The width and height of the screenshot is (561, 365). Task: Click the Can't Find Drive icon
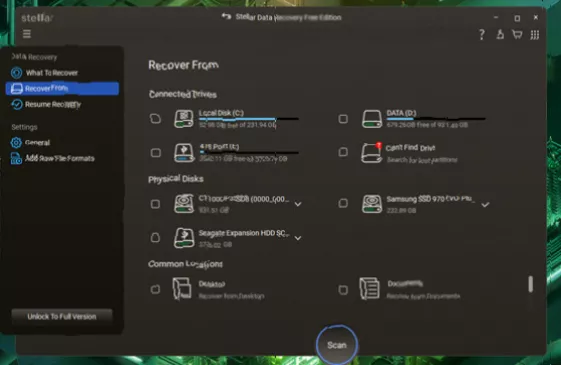(x=371, y=153)
